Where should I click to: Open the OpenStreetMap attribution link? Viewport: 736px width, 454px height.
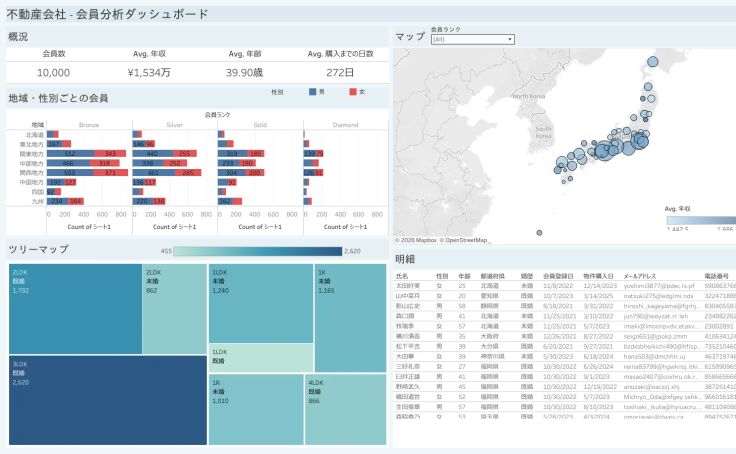(x=464, y=240)
